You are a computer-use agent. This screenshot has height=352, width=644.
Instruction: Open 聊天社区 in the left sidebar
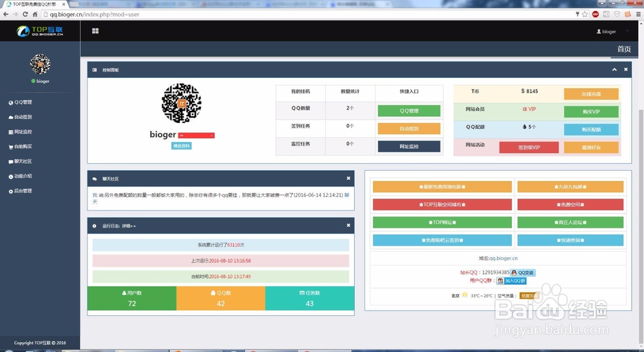(20, 162)
